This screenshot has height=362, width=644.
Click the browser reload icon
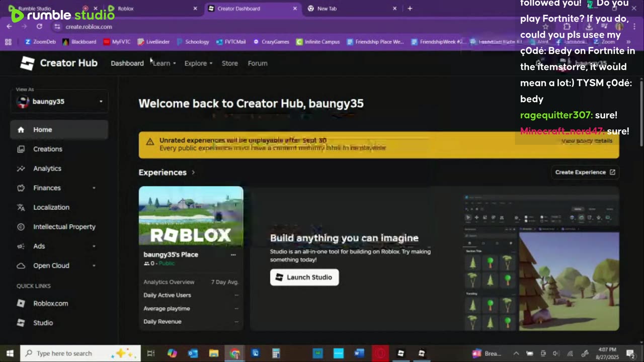click(39, 27)
